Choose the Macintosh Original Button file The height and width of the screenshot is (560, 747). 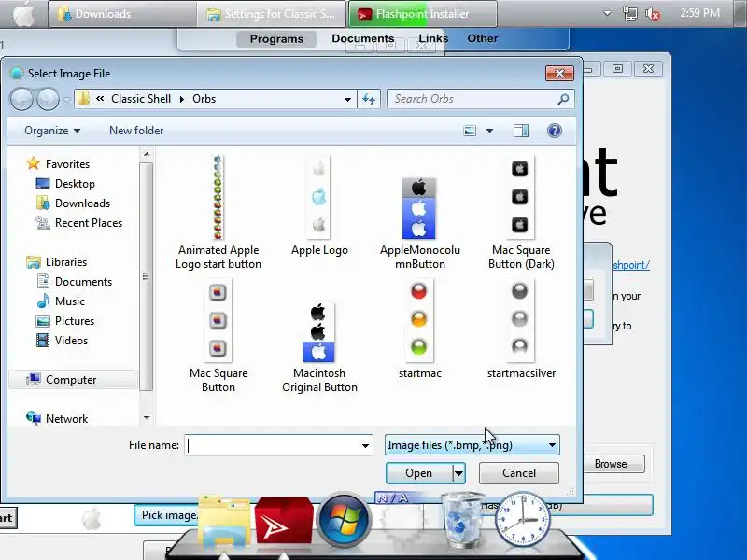319,347
